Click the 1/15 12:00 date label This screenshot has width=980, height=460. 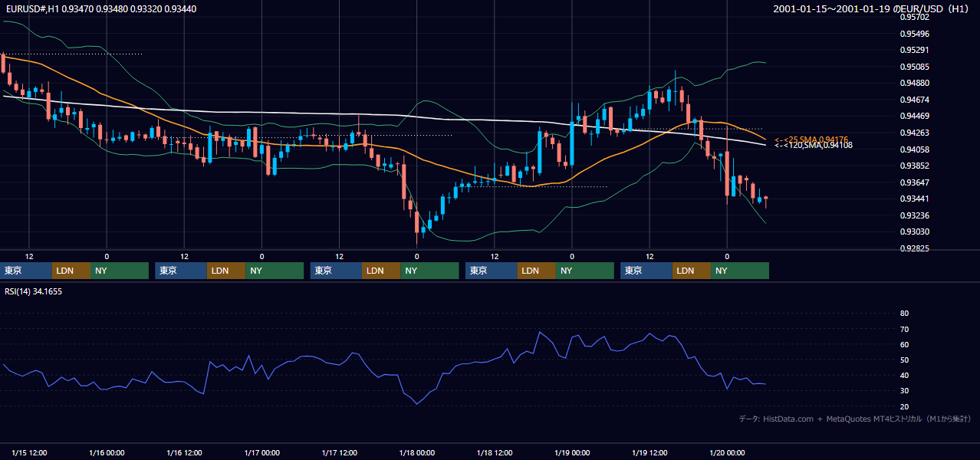click(31, 453)
